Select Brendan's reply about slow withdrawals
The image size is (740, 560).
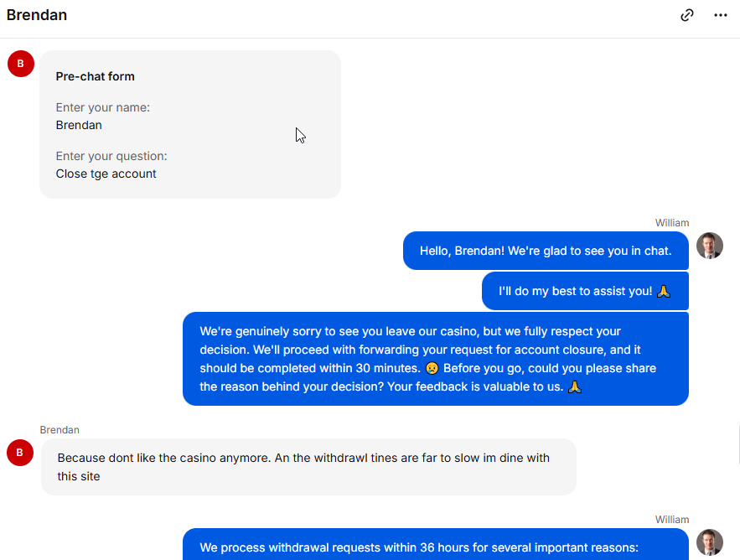308,467
